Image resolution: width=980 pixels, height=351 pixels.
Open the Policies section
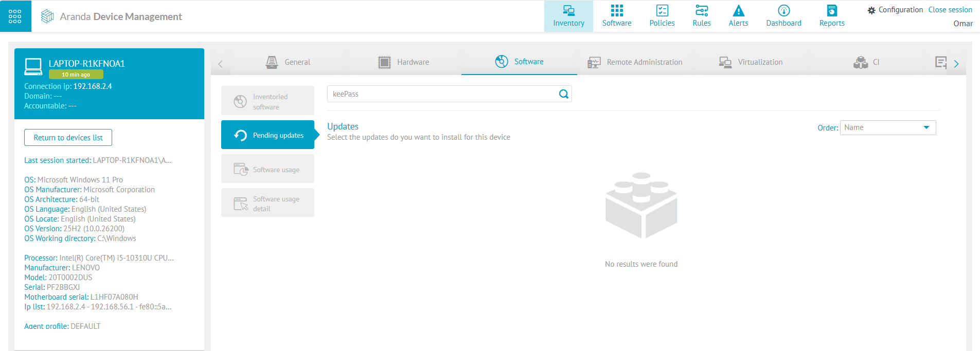(662, 16)
